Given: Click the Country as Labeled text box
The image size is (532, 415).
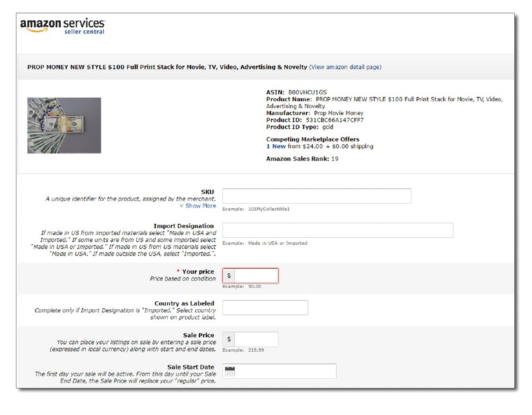Looking at the screenshot, I should coord(265,307).
